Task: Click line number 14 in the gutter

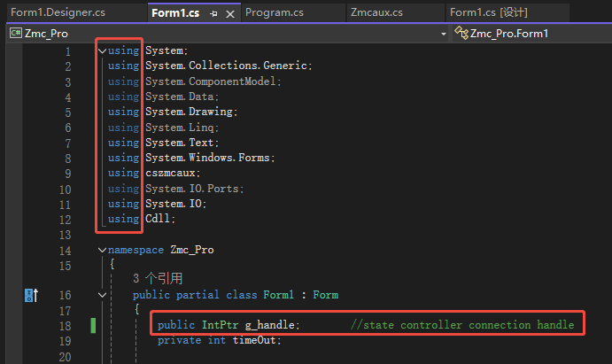Action: (x=64, y=250)
